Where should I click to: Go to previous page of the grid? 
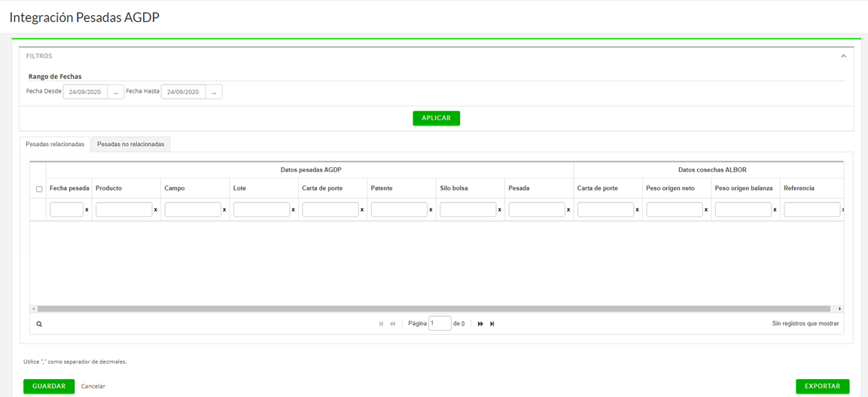[392, 324]
